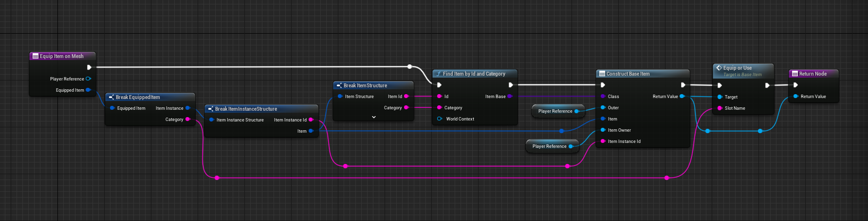This screenshot has height=221, width=868.
Task: Click Item Instance Id input pin on Construct Base Item
Action: (x=603, y=141)
